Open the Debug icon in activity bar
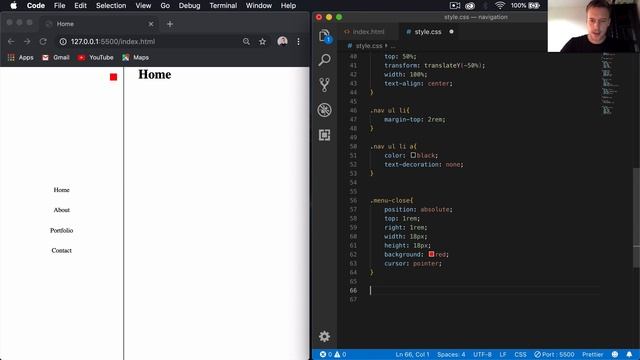This screenshot has width=640, height=360. [x=324, y=110]
